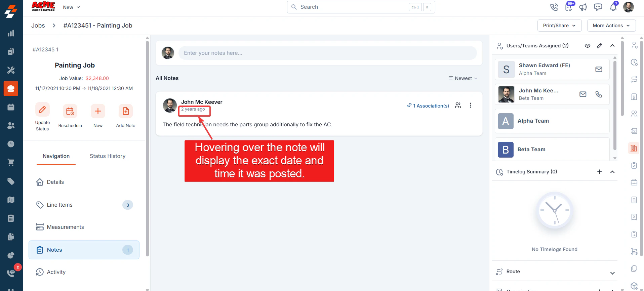The width and height of the screenshot is (644, 291).
Task: Open the price tag icon in sidebar
Action: pyautogui.click(x=11, y=181)
